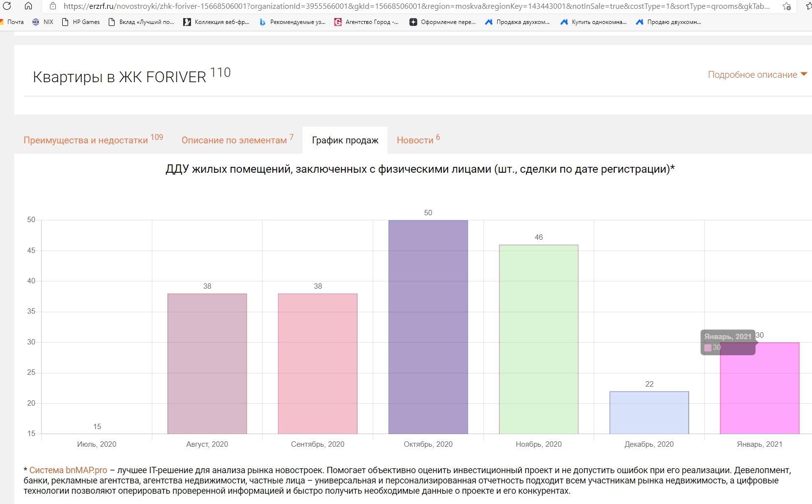
Task: Click the site lock icon in address bar
Action: click(x=53, y=6)
